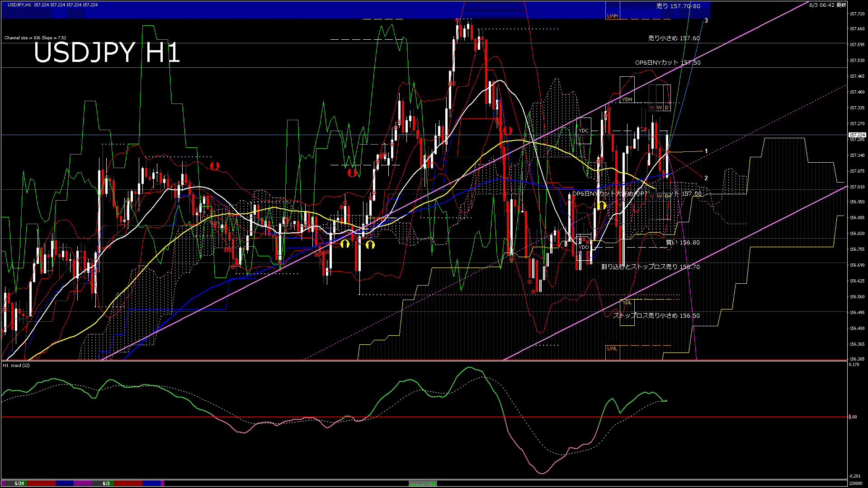This screenshot has width=868, height=488.
Task: Click the LWL last-week-low label
Action: (612, 348)
